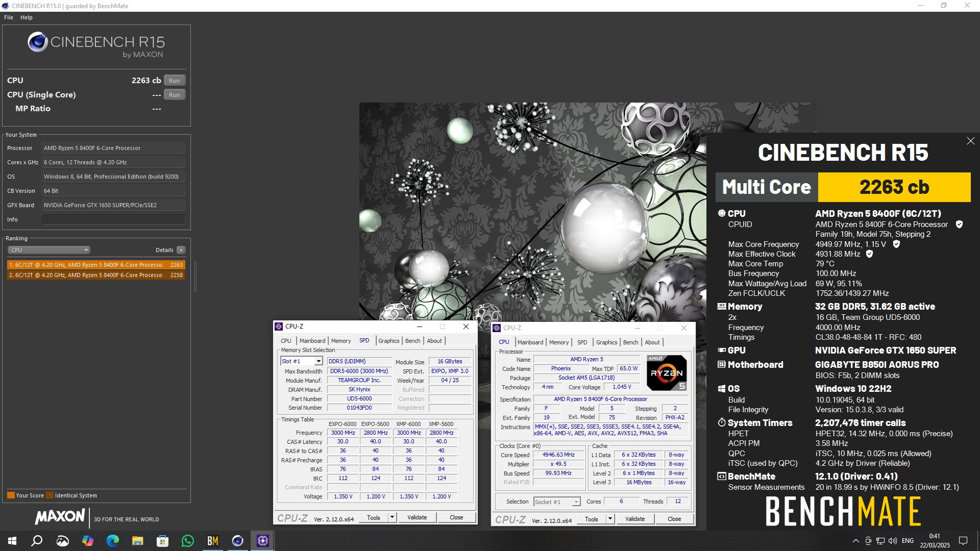Image resolution: width=980 pixels, height=551 pixels.
Task: Launch Copilot from the taskbar
Action: point(88,541)
